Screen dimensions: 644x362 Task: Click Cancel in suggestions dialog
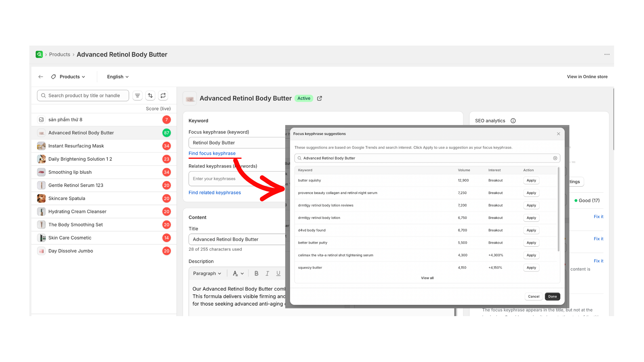click(533, 296)
